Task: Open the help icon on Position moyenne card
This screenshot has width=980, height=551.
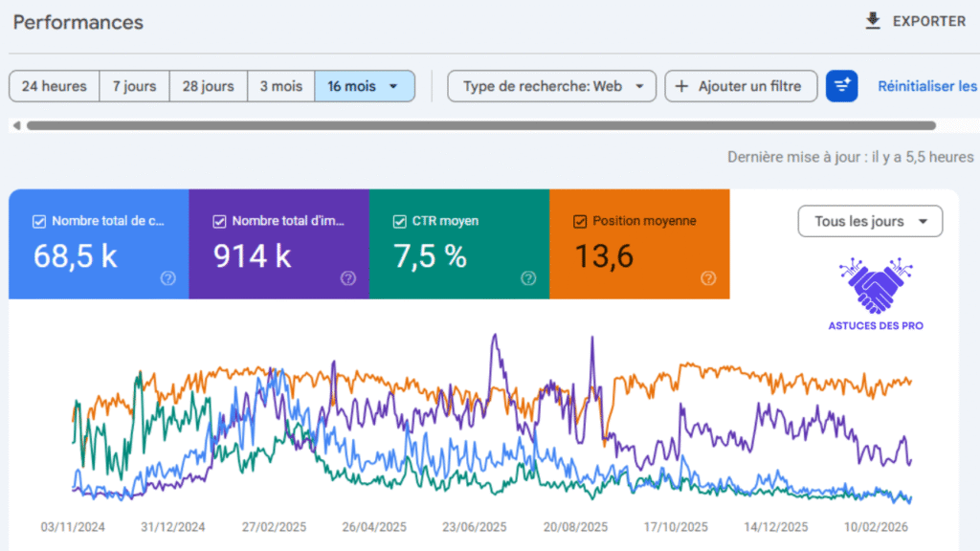Action: (x=707, y=278)
